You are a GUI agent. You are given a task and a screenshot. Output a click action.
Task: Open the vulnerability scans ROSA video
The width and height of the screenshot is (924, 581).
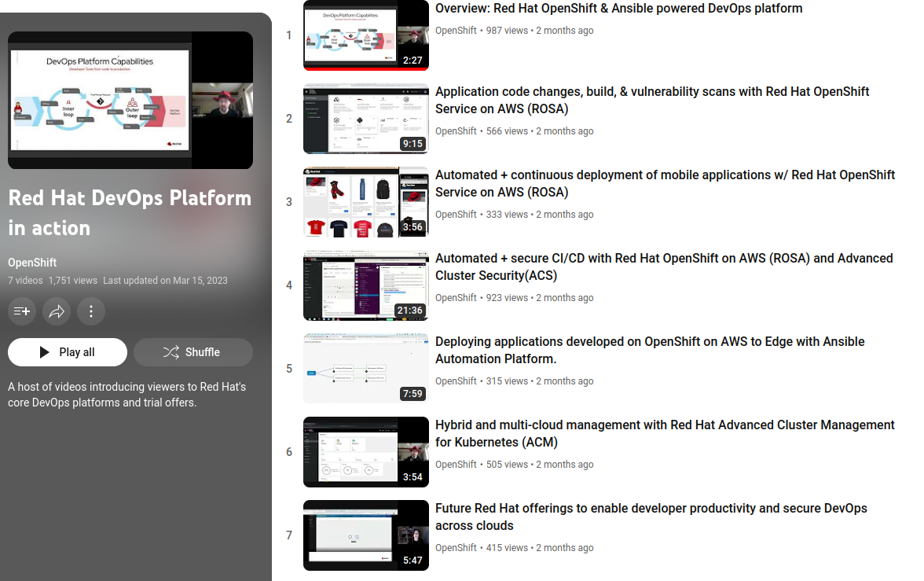pos(652,100)
